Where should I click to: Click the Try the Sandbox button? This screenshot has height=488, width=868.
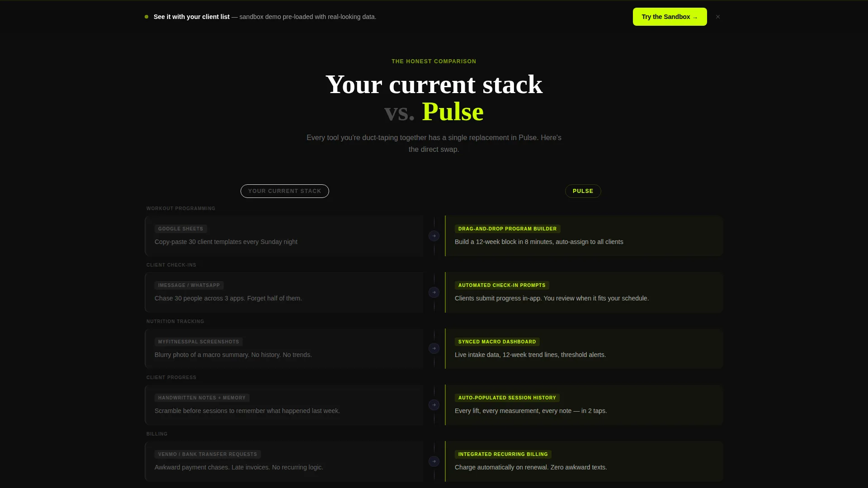670,17
